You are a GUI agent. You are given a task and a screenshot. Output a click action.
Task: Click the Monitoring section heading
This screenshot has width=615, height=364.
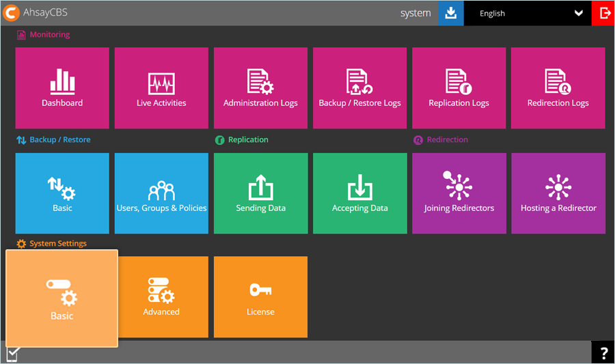tap(43, 34)
